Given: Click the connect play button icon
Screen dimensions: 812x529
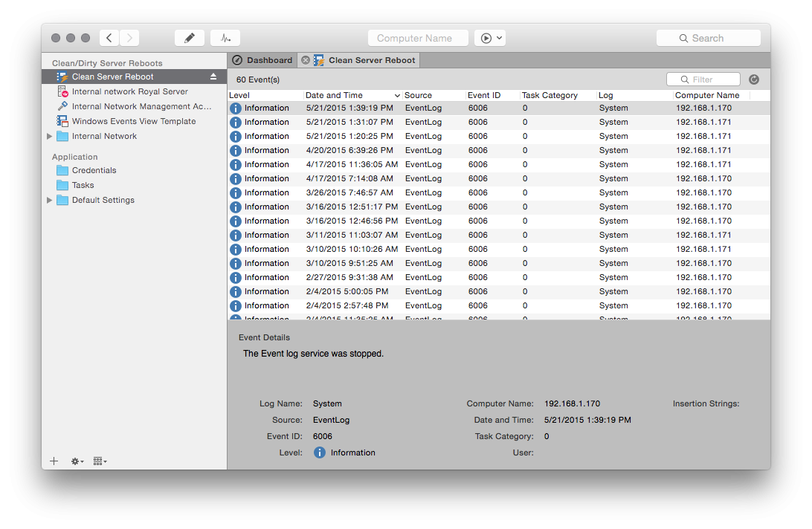Looking at the screenshot, I should point(486,38).
